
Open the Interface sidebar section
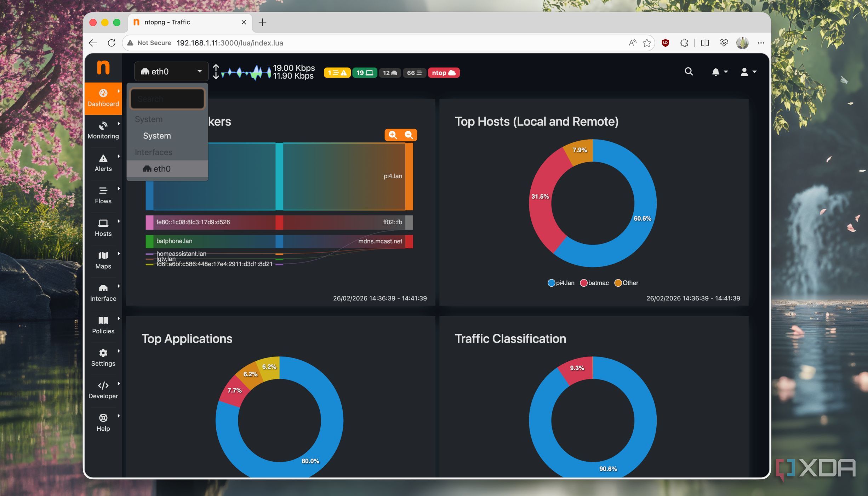point(103,293)
